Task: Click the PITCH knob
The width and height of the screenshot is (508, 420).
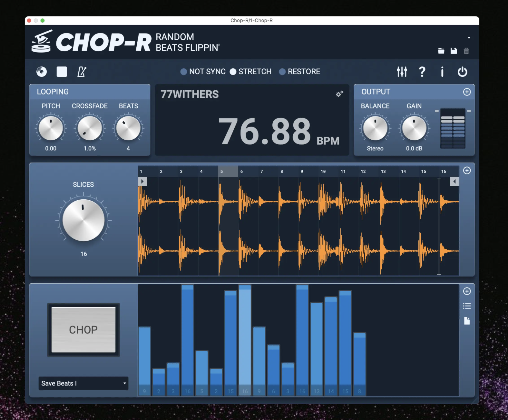Action: pyautogui.click(x=51, y=128)
